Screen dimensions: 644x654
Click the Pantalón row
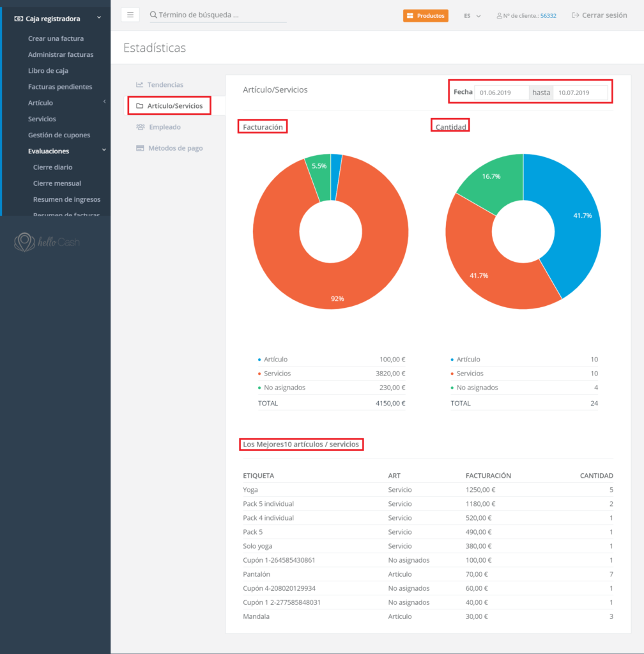click(428, 574)
